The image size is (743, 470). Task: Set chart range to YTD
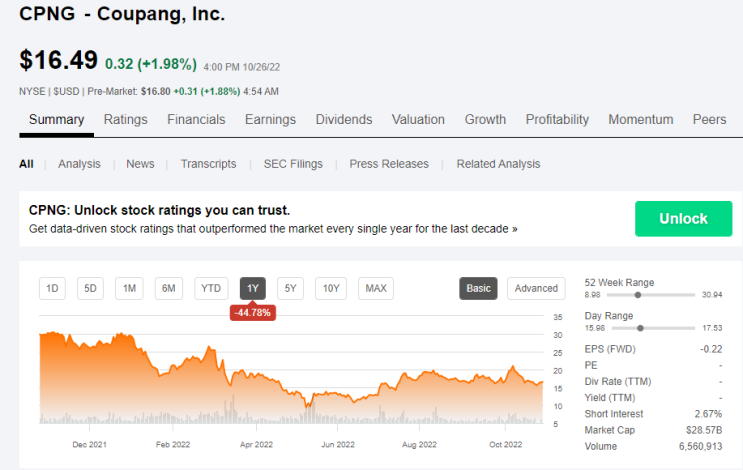point(211,289)
